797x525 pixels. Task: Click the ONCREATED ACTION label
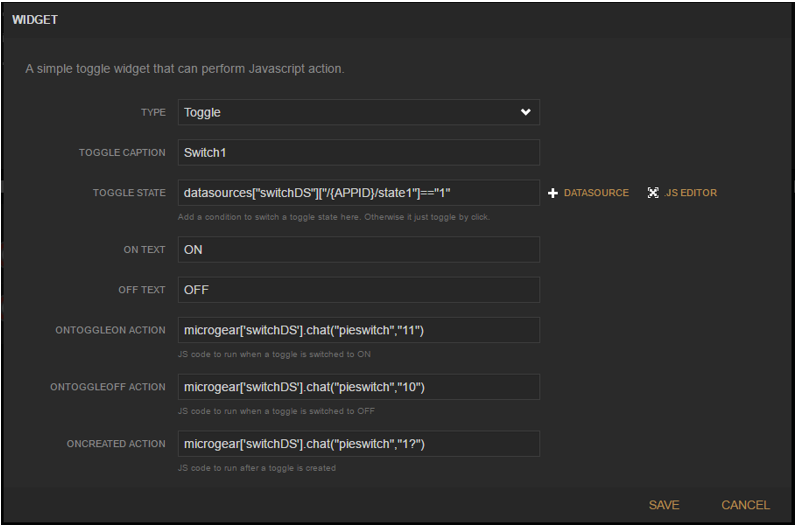pos(116,444)
